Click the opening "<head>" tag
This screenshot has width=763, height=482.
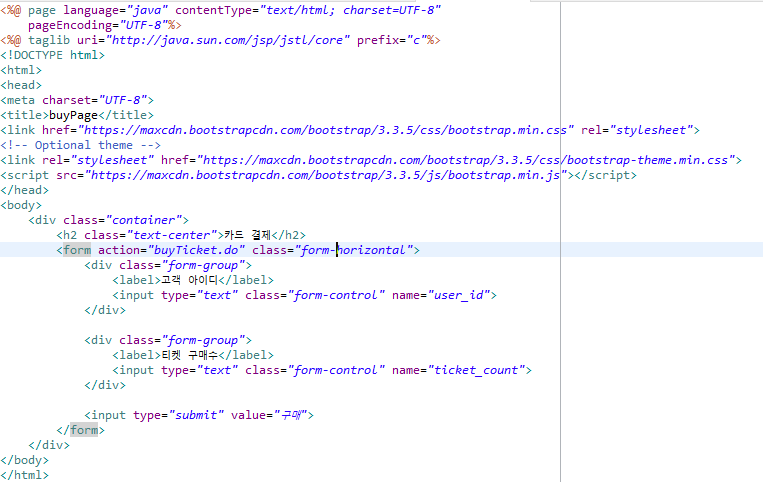pyautogui.click(x=21, y=85)
